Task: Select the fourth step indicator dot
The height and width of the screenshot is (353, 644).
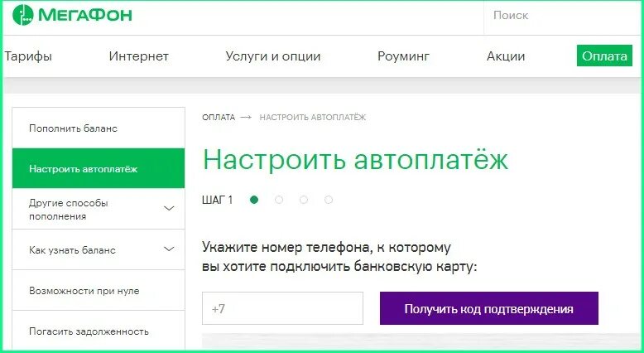Action: pyautogui.click(x=329, y=201)
